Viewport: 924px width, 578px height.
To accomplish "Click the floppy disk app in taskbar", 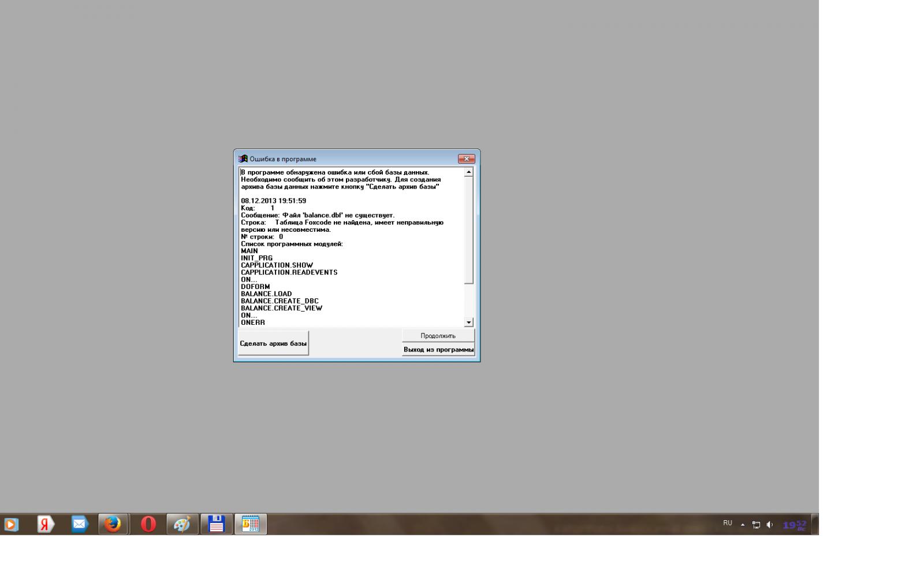I will click(216, 524).
